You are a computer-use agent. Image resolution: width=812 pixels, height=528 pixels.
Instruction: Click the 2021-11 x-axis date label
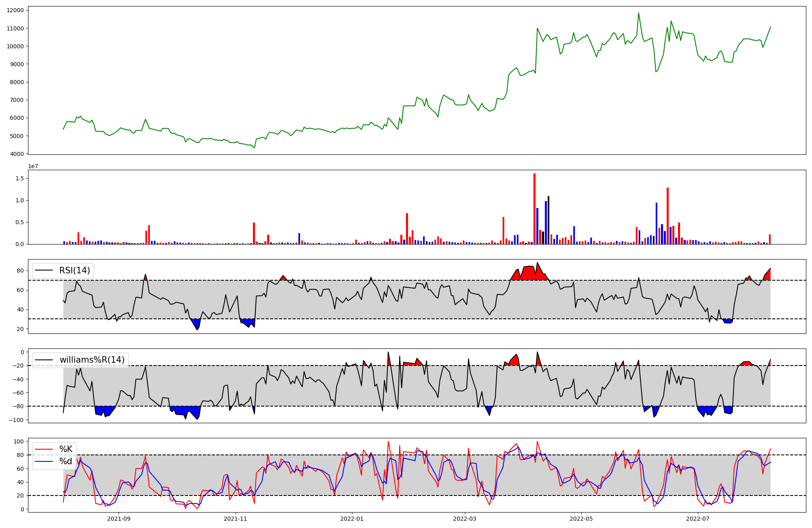pyautogui.click(x=235, y=519)
